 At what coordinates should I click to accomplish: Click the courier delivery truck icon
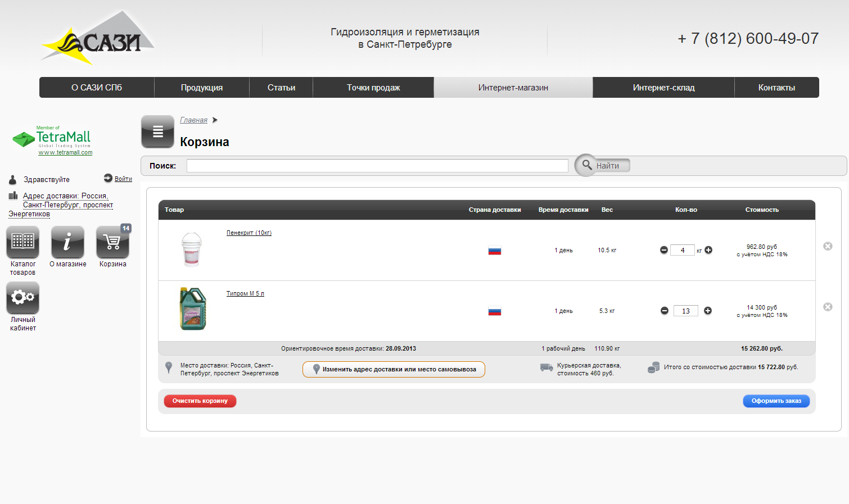tap(547, 367)
